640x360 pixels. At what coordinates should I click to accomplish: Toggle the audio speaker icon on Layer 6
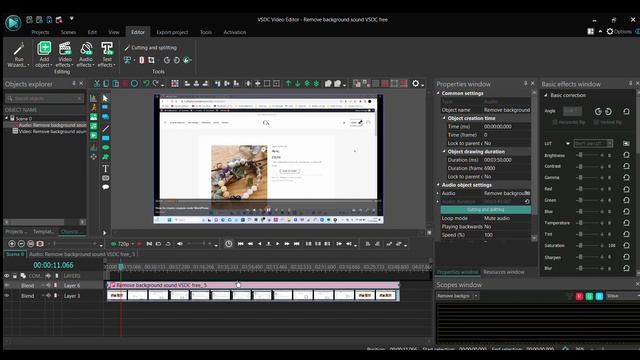(49, 285)
